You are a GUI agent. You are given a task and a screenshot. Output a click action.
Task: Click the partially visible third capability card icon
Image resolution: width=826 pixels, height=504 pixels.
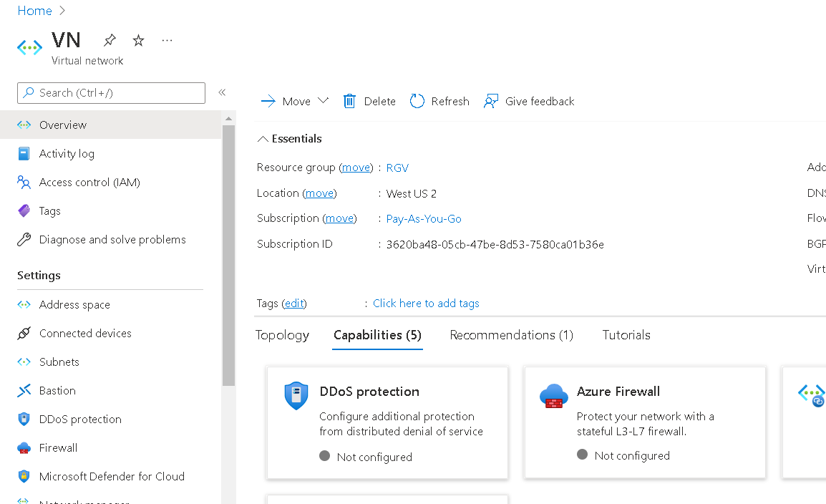[x=811, y=395]
